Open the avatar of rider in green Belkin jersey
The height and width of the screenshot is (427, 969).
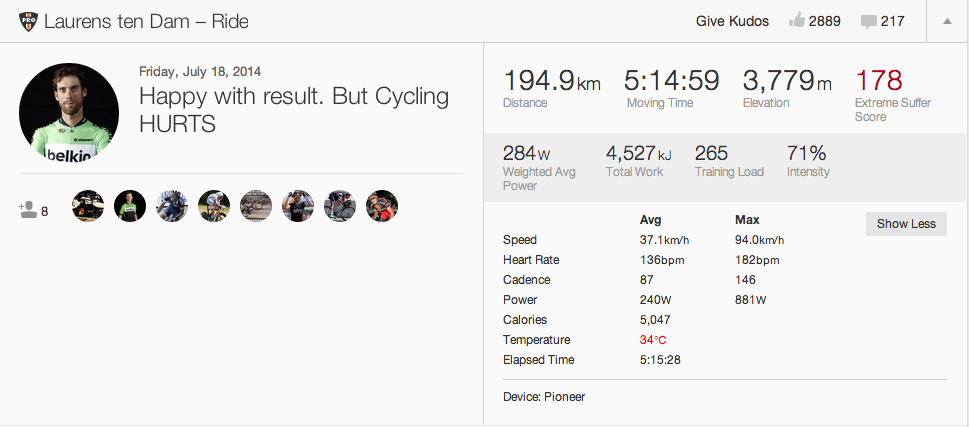pyautogui.click(x=130, y=206)
